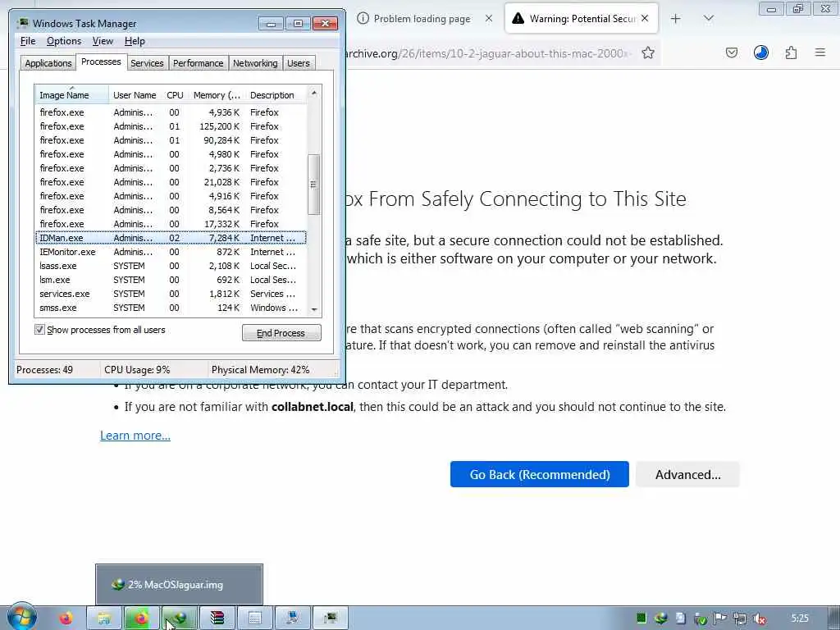Launch pinned Firefox icon on taskbar
840x630 pixels.
(66, 619)
